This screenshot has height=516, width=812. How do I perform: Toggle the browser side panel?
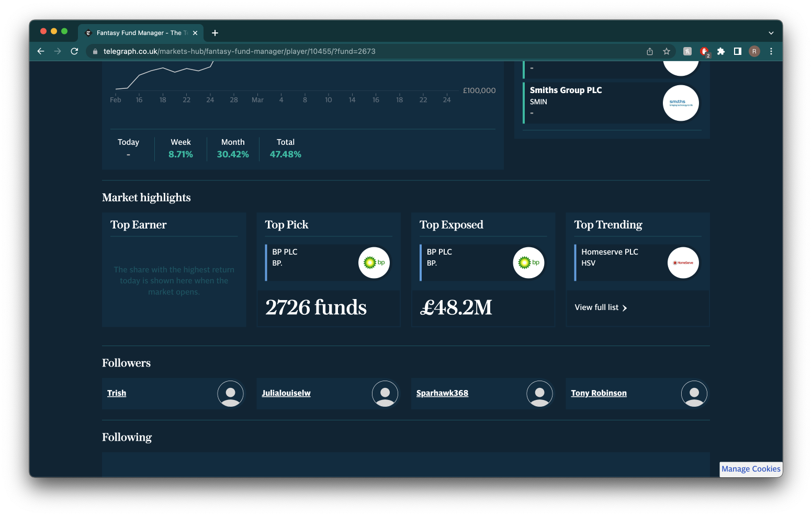[738, 51]
